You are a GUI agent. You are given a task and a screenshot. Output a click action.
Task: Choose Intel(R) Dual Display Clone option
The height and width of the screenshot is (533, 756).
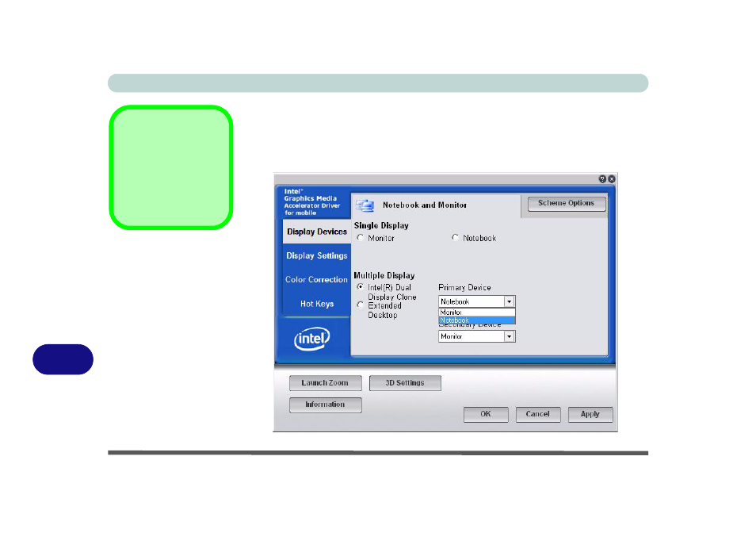(360, 286)
